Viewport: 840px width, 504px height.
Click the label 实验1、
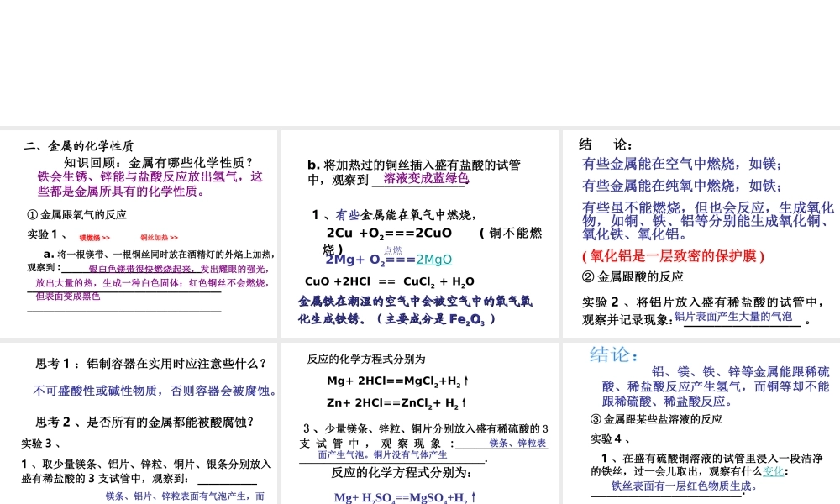pyautogui.click(x=48, y=234)
